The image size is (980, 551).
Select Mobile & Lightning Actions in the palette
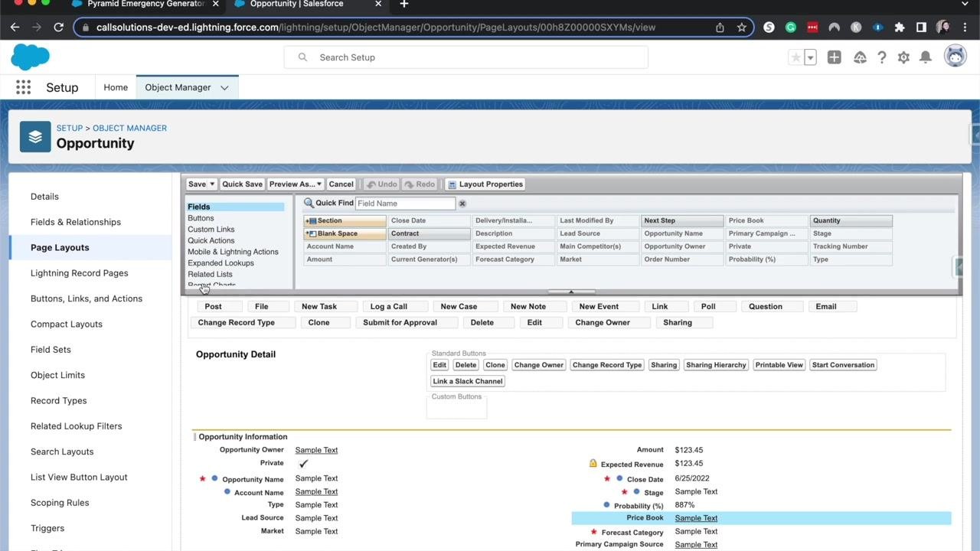pos(233,252)
